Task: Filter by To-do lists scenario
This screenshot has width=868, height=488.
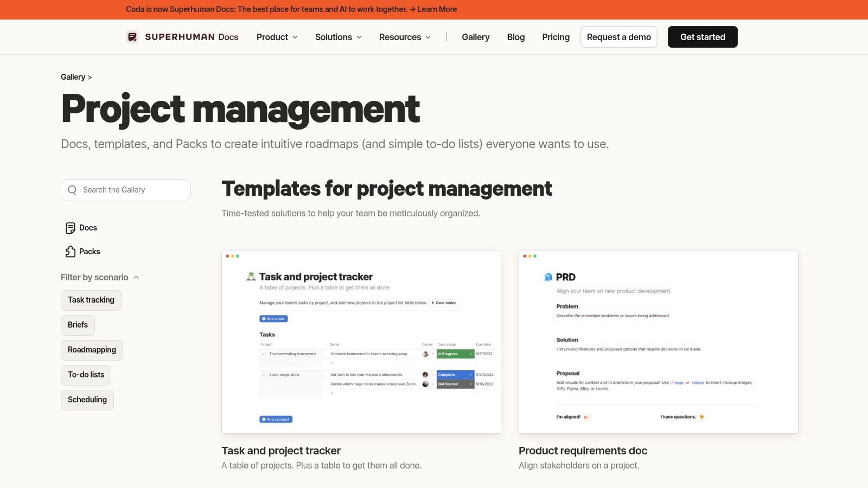Action: point(86,375)
